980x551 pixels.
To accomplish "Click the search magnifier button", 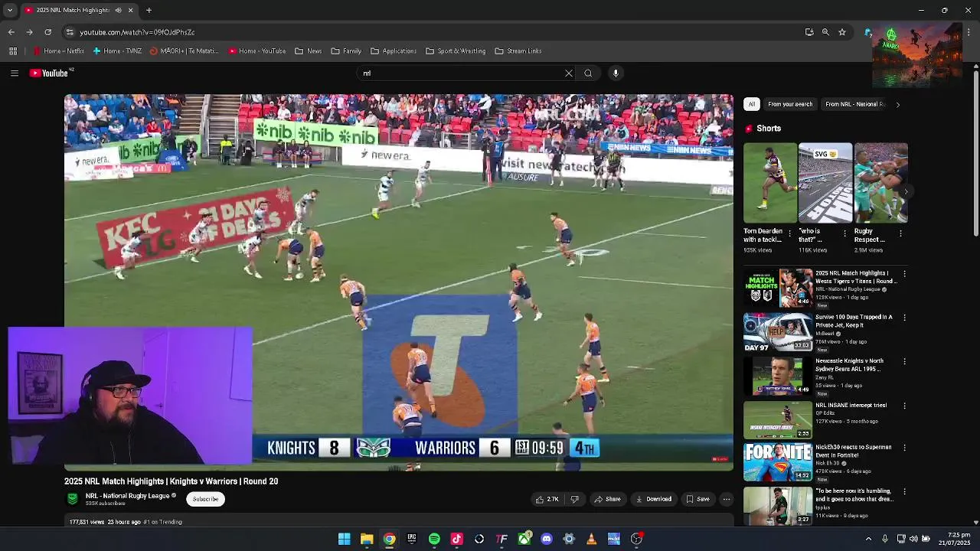I will point(588,73).
